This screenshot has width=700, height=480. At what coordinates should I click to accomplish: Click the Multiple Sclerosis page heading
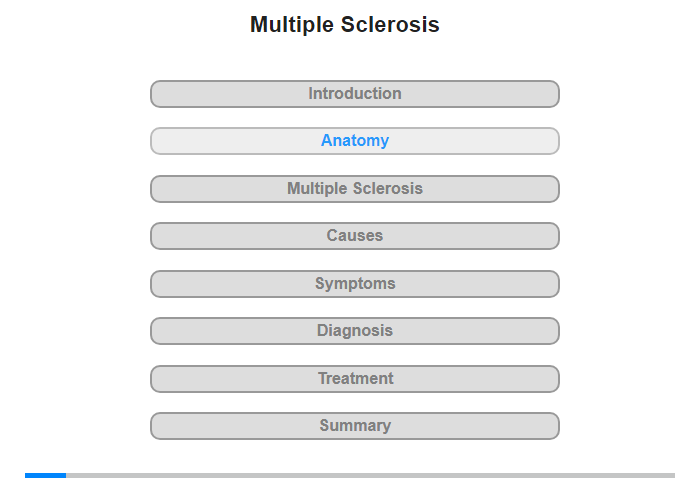345,25
